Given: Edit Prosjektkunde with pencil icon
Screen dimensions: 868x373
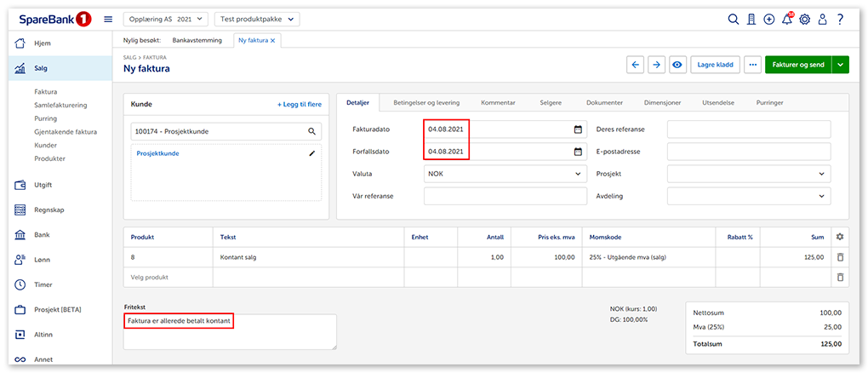Looking at the screenshot, I should (312, 153).
